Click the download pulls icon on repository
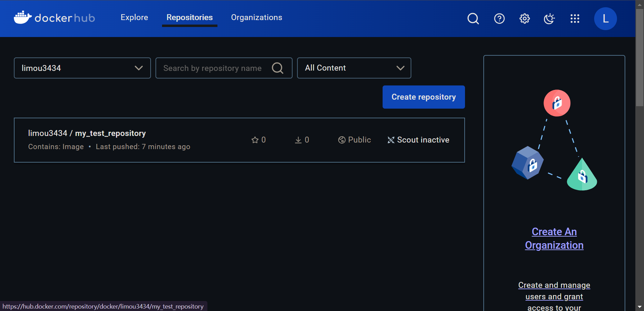Image resolution: width=644 pixels, height=311 pixels. point(298,140)
